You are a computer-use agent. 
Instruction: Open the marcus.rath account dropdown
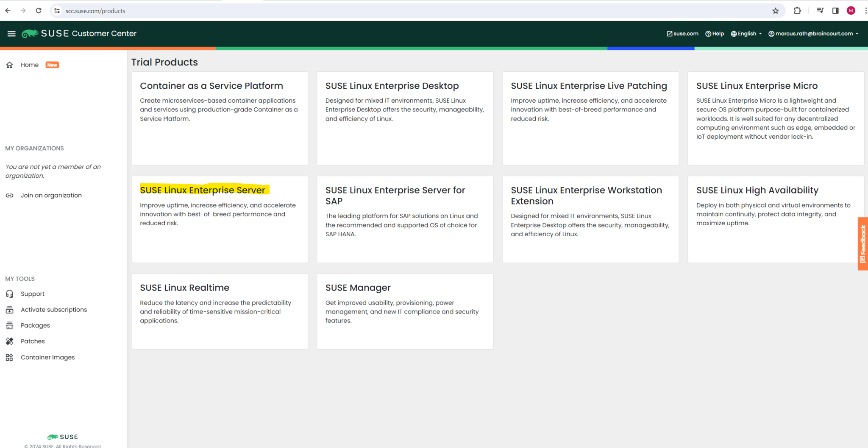pyautogui.click(x=814, y=34)
